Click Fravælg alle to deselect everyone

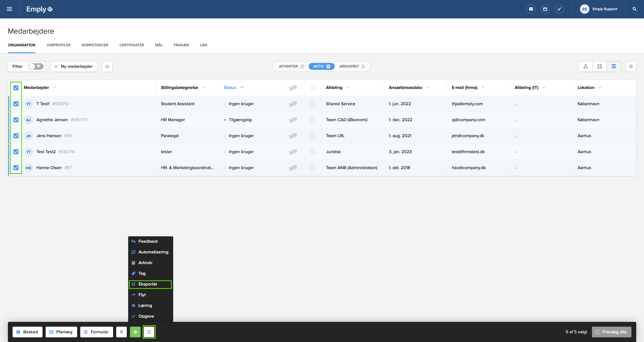pos(611,332)
